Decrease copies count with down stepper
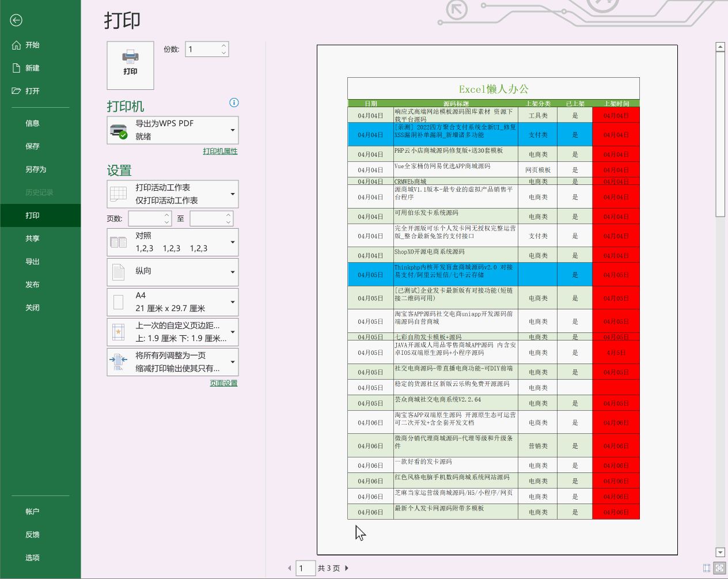The image size is (728, 579). [223, 53]
